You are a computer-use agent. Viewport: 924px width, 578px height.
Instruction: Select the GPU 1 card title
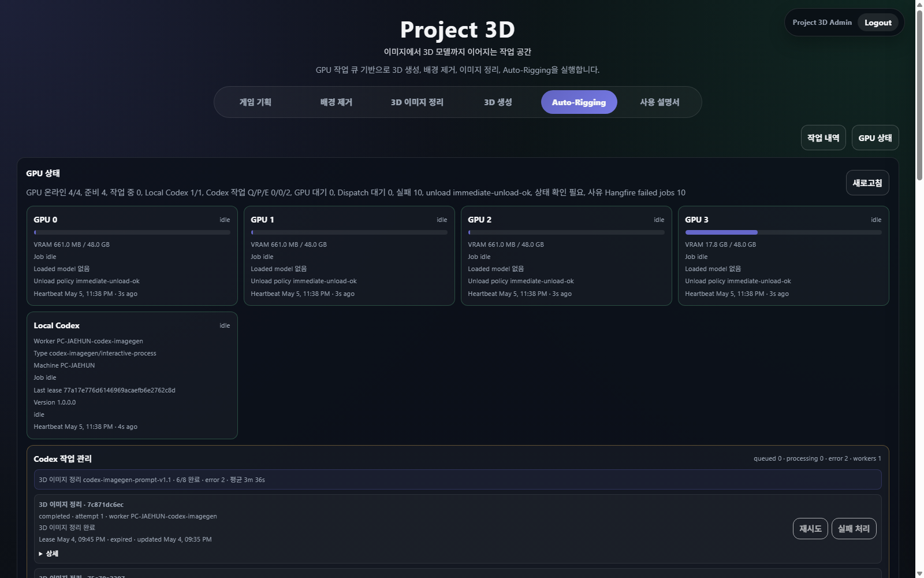point(263,220)
